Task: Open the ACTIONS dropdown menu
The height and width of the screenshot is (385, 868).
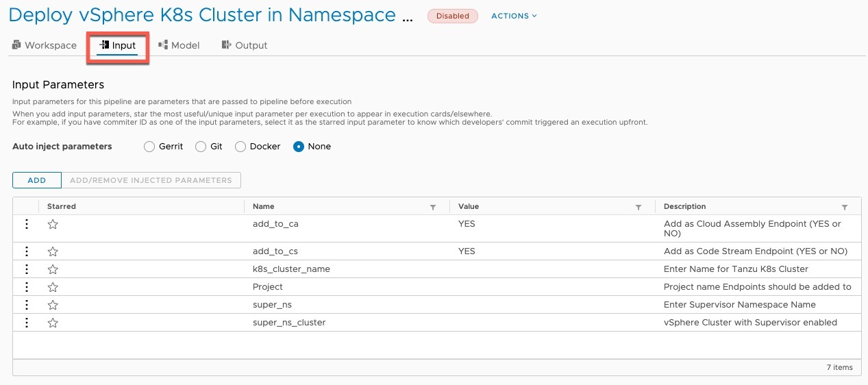Action: pyautogui.click(x=514, y=16)
